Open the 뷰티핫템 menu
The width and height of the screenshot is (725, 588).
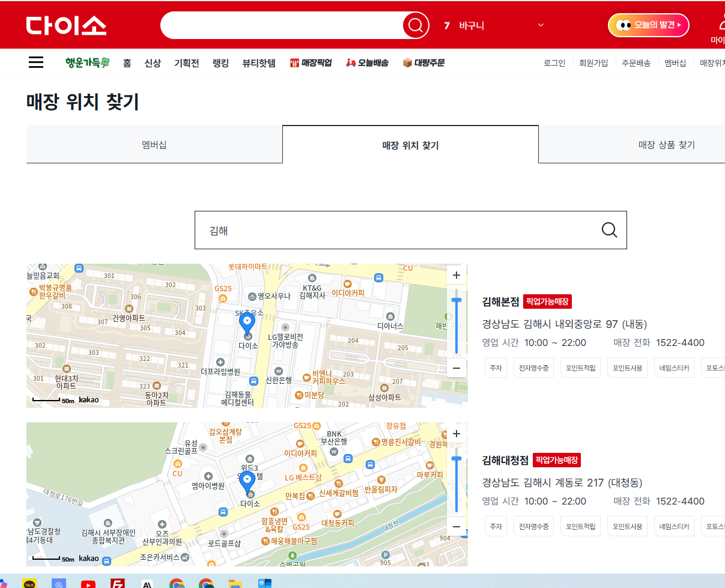coord(259,62)
